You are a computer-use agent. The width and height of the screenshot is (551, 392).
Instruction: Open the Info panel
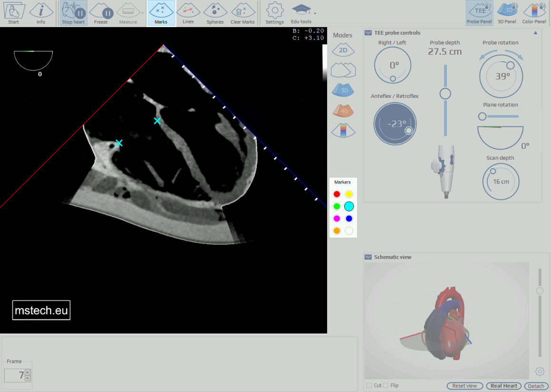41,13
